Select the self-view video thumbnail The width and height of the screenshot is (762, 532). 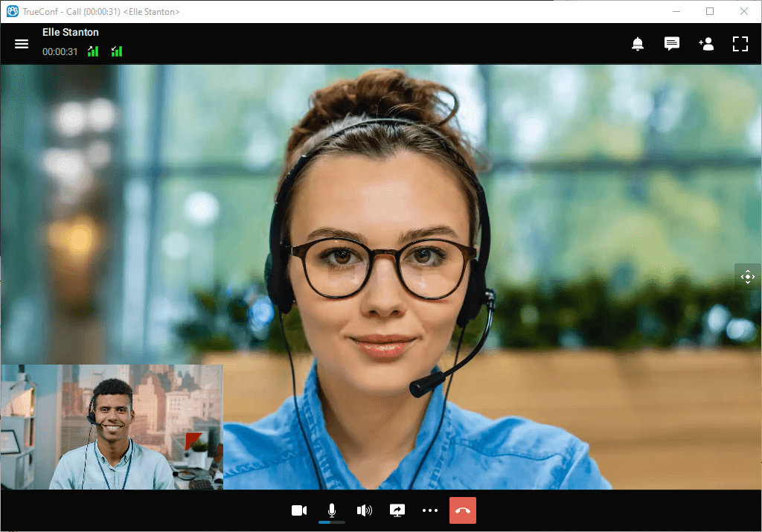point(112,427)
